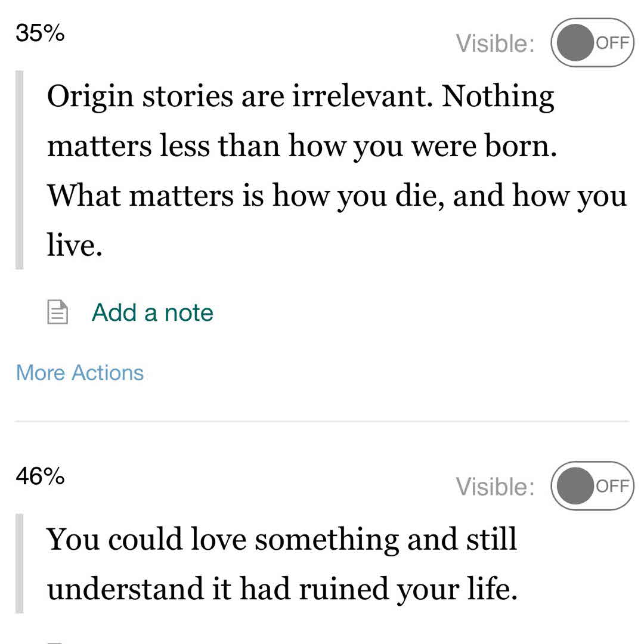Click the word "Nothing" in the first quote
The width and height of the screenshot is (644, 644).
pyautogui.click(x=498, y=97)
